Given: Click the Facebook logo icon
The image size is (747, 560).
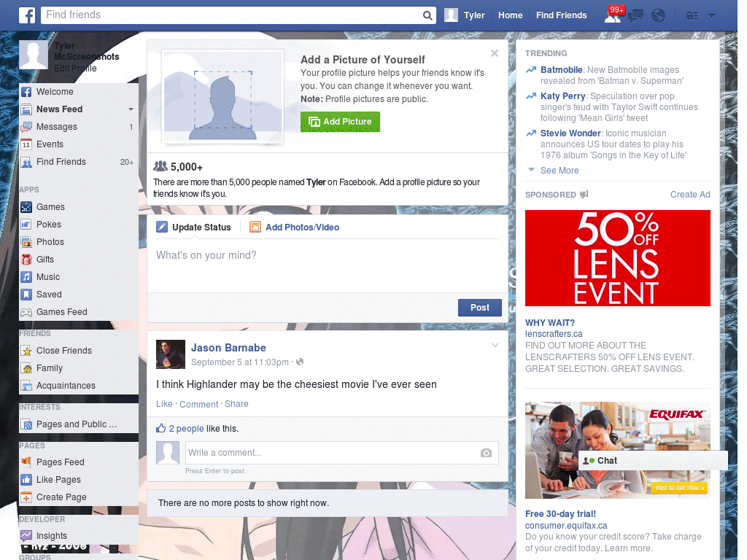Looking at the screenshot, I should pos(27,15).
